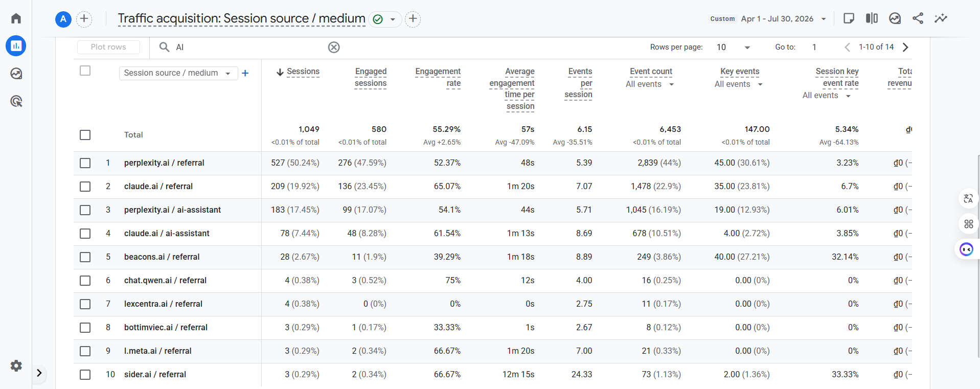This screenshot has height=389, width=980.
Task: Toggle the Total row checkbox
Action: coord(85,135)
